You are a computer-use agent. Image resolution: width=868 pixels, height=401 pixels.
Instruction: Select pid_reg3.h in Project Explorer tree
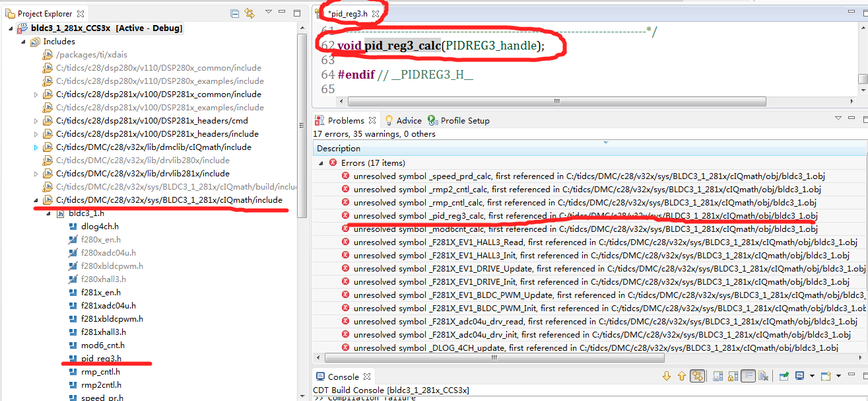[x=95, y=359]
